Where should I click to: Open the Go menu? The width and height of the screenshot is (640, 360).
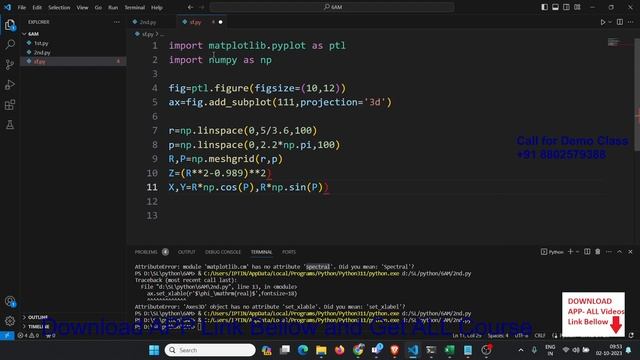98,7
